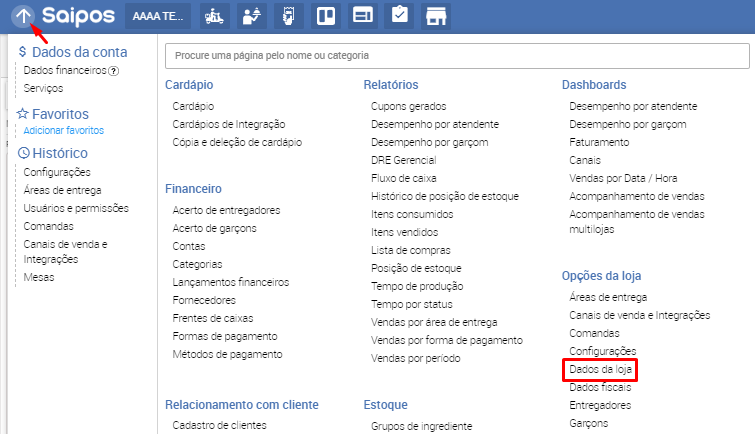The width and height of the screenshot is (755, 434).
Task: Click the page search field
Action: coord(454,55)
